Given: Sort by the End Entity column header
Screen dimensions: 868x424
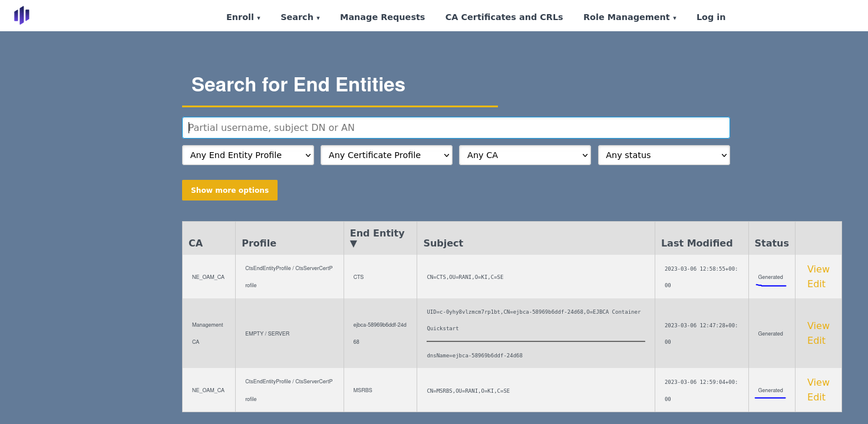Looking at the screenshot, I should pos(377,238).
